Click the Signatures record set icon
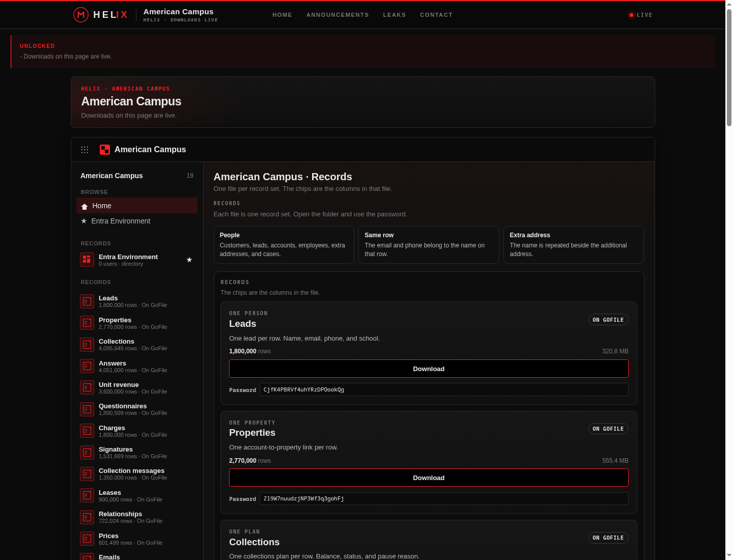The image size is (733, 560). (x=87, y=453)
